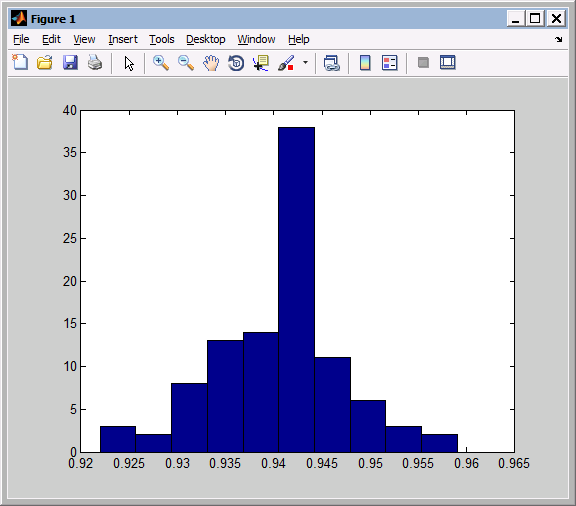Click the MATLAB logo in title bar
The height and width of the screenshot is (506, 576).
pos(19,18)
